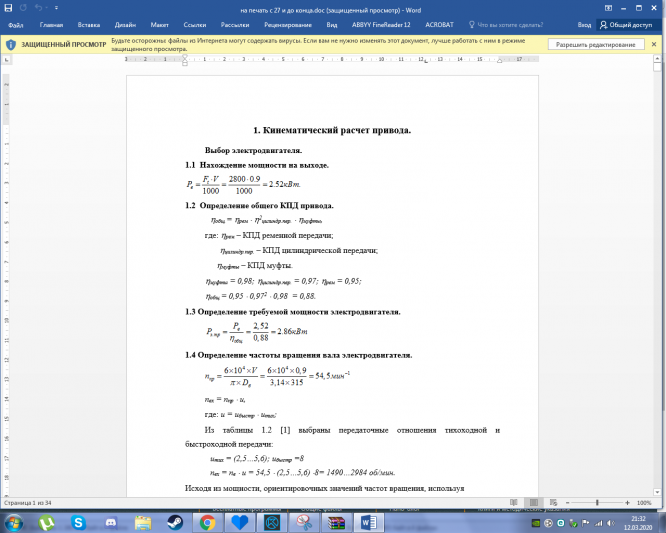Click 'Страница 1 из 34' status indicator
The width and height of the screenshot is (666, 533).
pos(28,503)
